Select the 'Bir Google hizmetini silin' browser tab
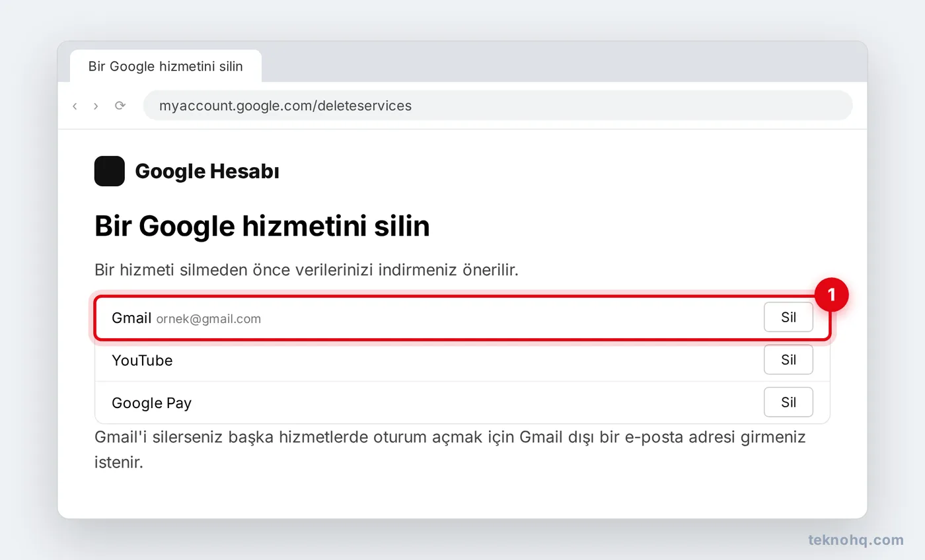Image resolution: width=925 pixels, height=560 pixels. [x=166, y=66]
